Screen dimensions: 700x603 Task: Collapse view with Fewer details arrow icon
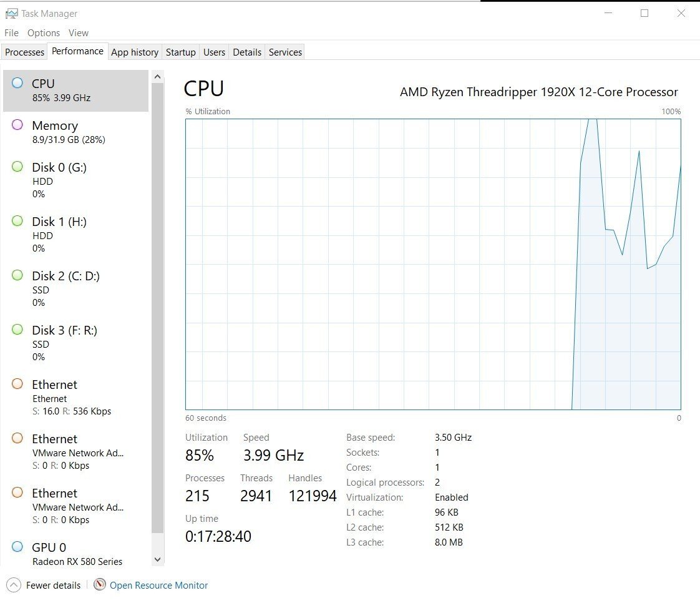pos(14,585)
